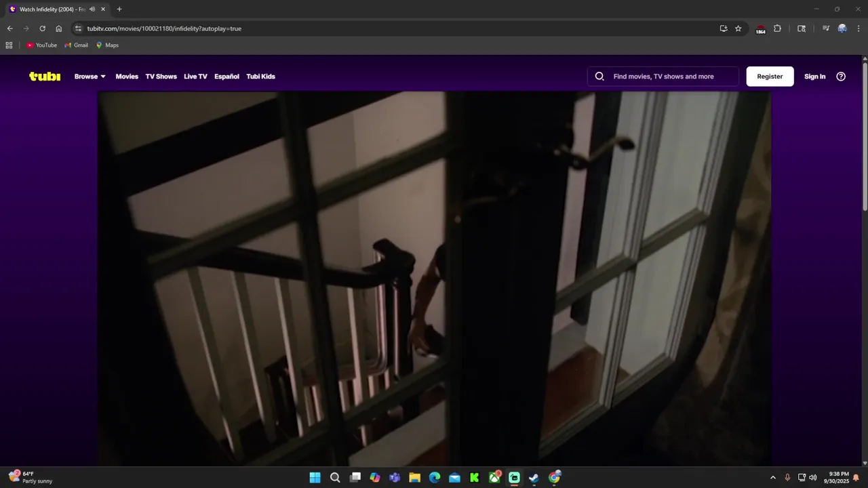The image size is (868, 488).
Task: Switch to Chrome in taskbar
Action: tap(555, 478)
